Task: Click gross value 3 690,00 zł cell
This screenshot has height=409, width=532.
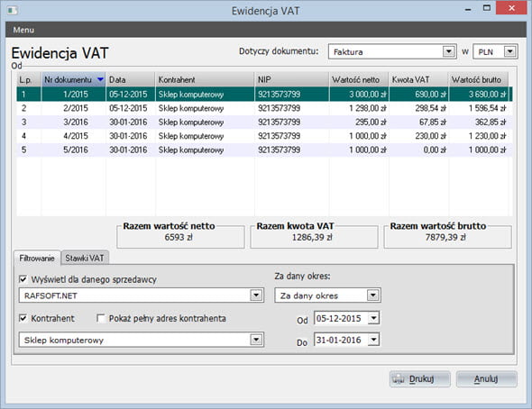Action: pos(479,95)
